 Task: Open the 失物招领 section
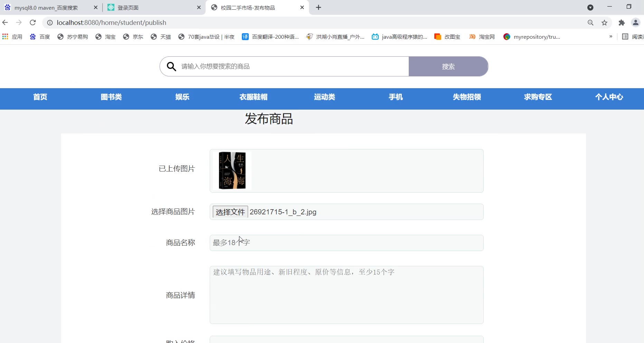pos(467,97)
